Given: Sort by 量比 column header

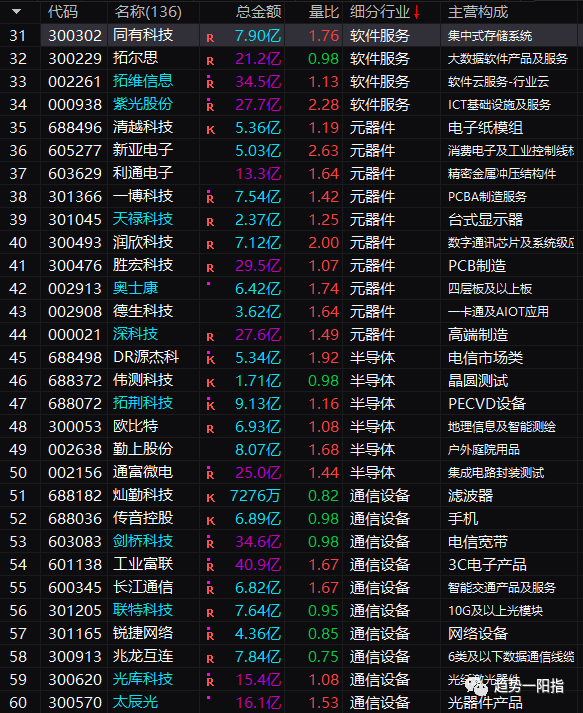Looking at the screenshot, I should pos(324,12).
